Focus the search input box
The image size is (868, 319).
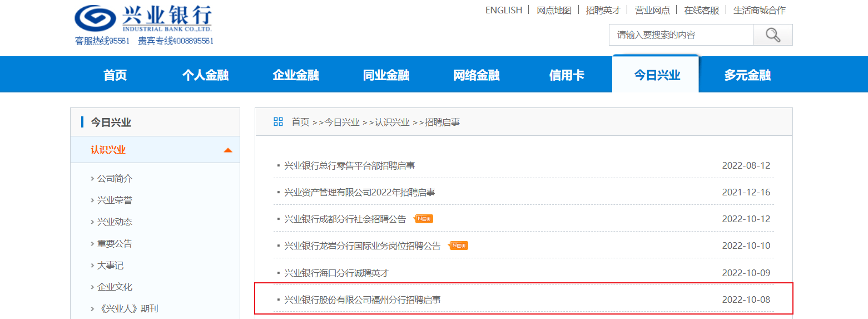[x=681, y=35]
